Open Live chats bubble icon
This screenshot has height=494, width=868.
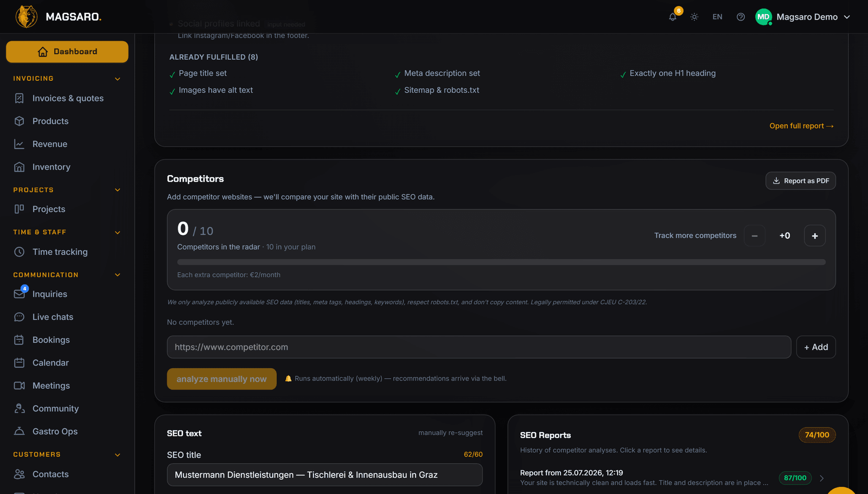(20, 317)
